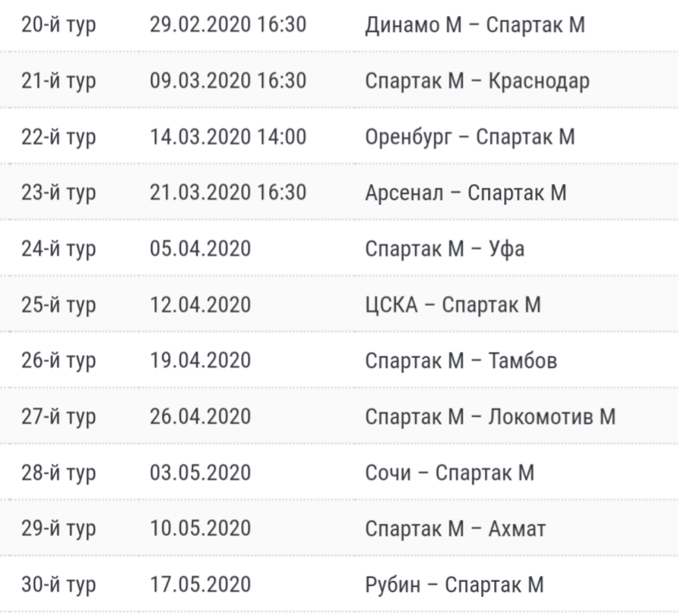Click the date 12.04.2020
The width and height of the screenshot is (678, 616).
tap(200, 305)
